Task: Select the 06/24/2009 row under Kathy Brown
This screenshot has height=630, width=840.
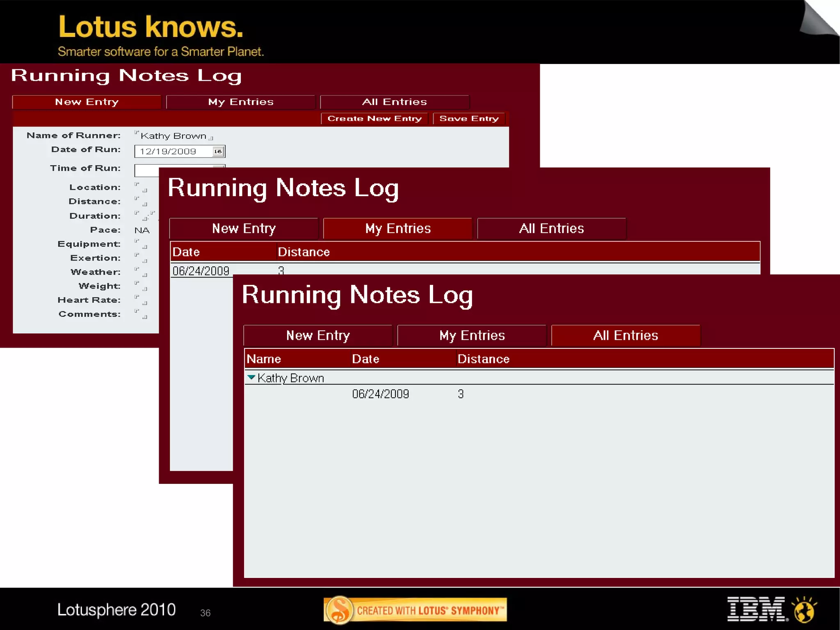Action: [380, 394]
